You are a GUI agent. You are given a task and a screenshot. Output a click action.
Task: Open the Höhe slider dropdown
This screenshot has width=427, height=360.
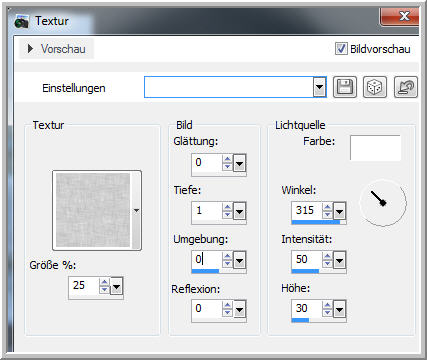pyautogui.click(x=339, y=309)
